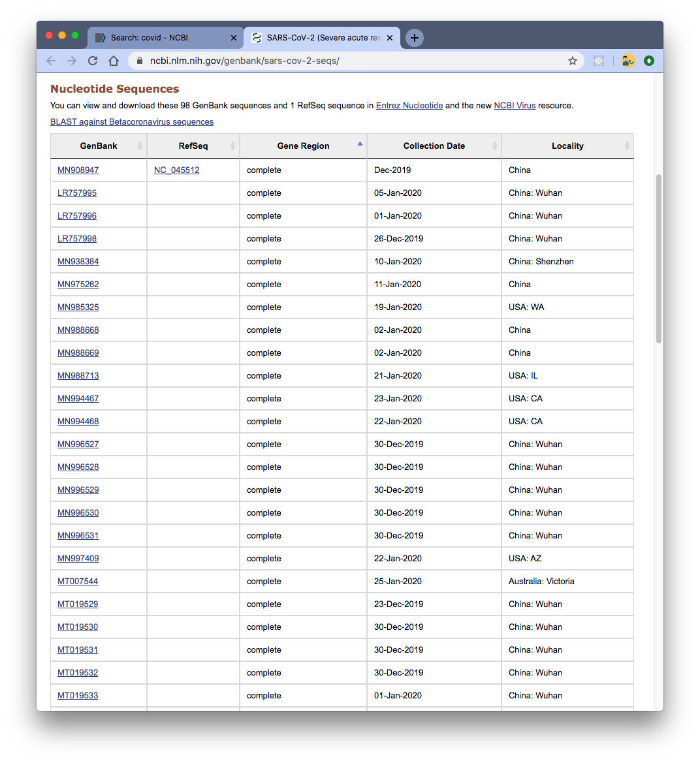
Task: Open GenBank record MN996528
Action: pos(78,467)
